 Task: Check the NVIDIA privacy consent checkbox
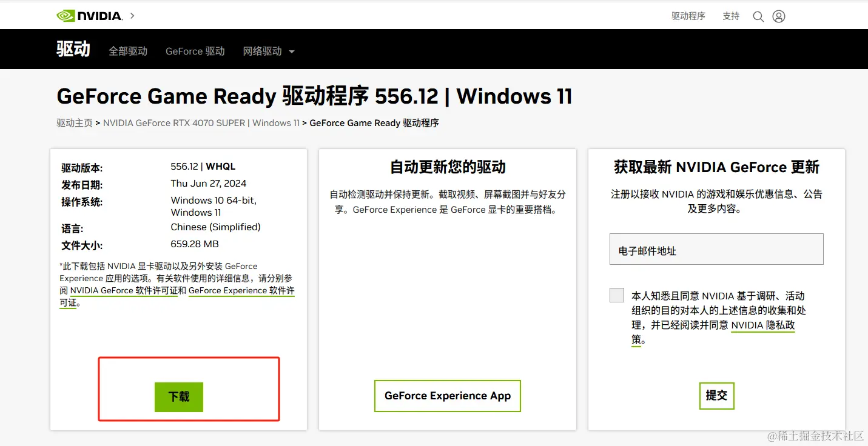click(617, 295)
